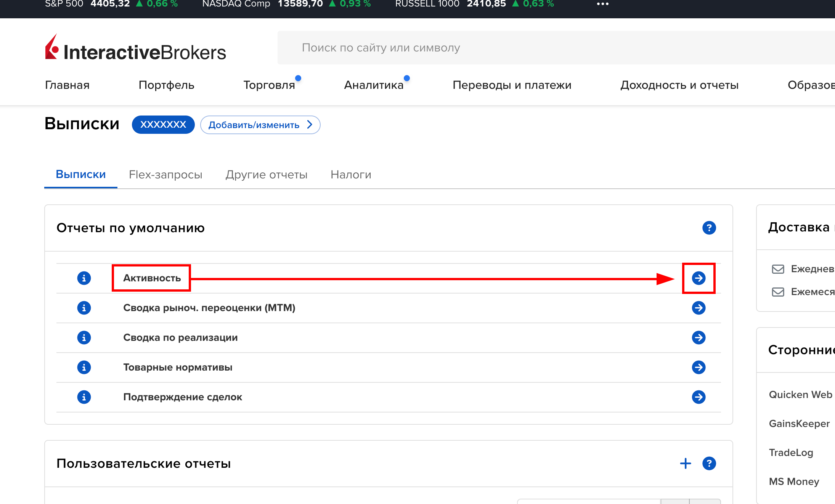Screen dimensions: 835x504
Task: Run the Сводка рыноч. переоценки (MTM) arrow
Action: click(699, 308)
